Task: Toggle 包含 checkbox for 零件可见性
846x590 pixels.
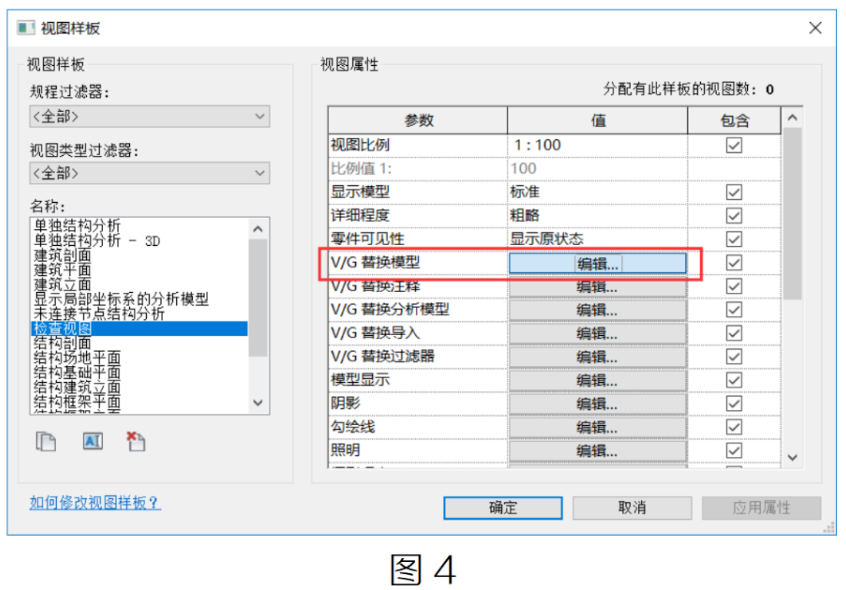Action: coord(734,239)
